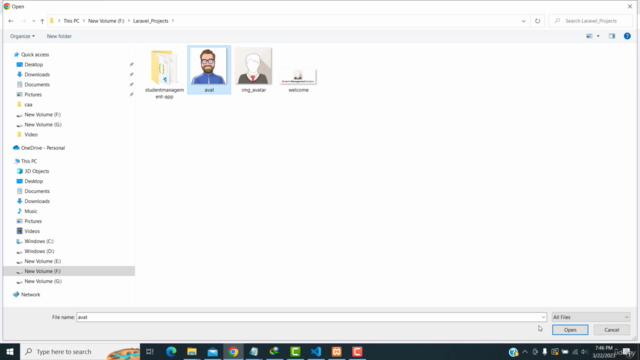Open XAMPP from the taskbar
640x360 pixels.
337,351
